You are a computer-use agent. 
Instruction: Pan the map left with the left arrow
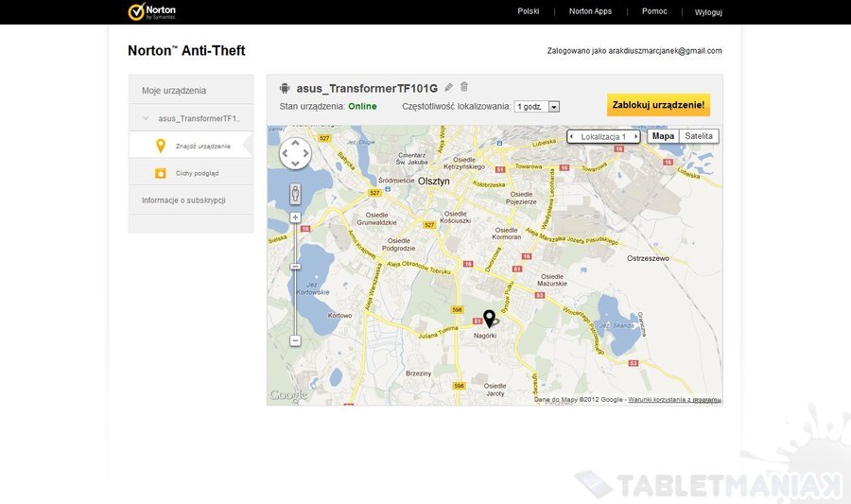[285, 153]
